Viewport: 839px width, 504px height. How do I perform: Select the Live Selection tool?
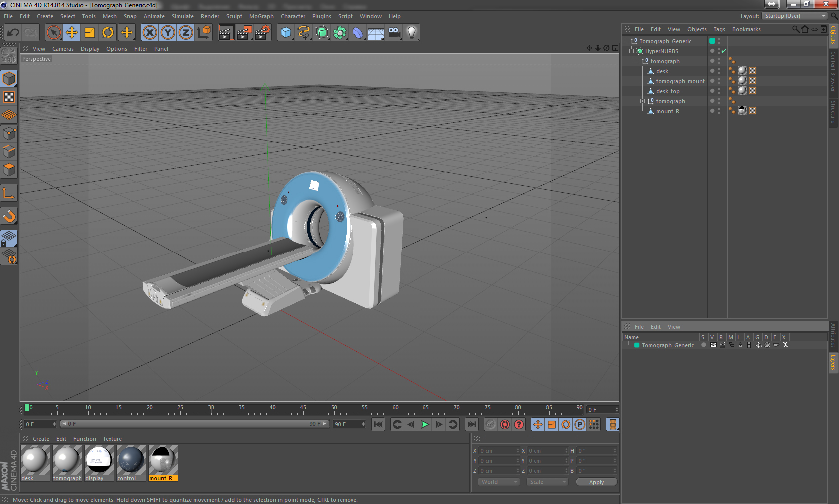click(x=53, y=33)
